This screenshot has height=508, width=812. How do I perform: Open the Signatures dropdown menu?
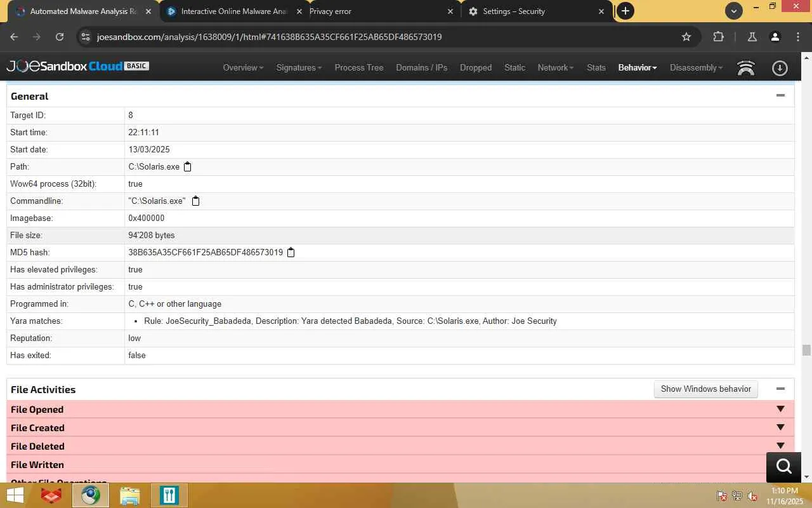coord(299,68)
